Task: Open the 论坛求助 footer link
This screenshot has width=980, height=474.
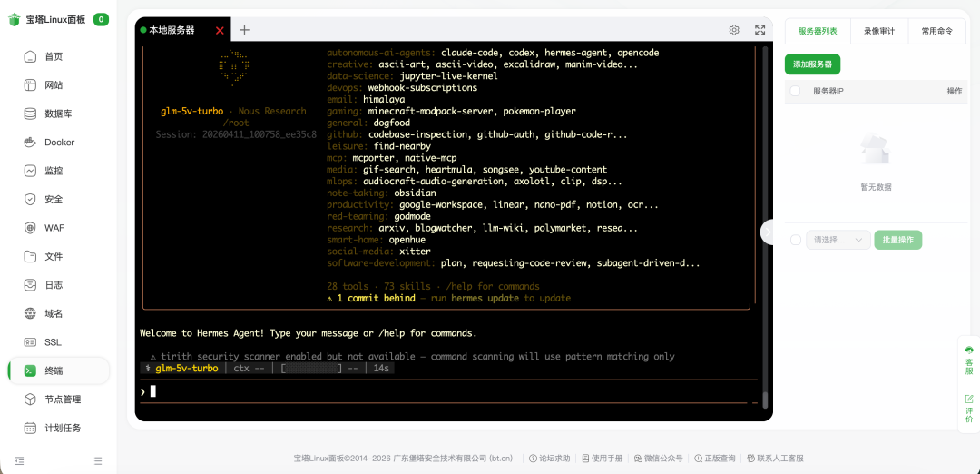Action: click(549, 459)
